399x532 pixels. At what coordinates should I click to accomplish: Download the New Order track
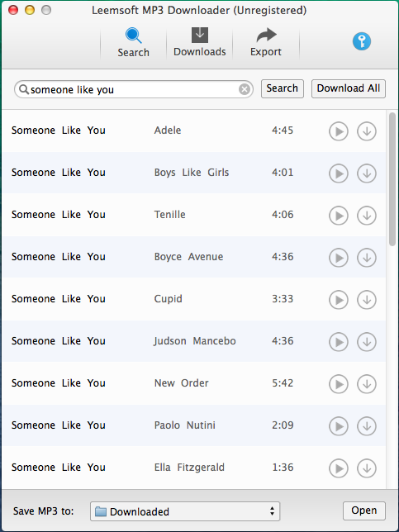367,384
